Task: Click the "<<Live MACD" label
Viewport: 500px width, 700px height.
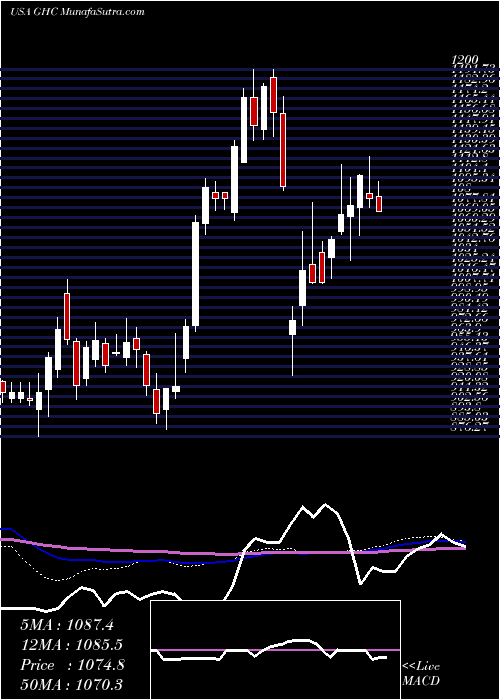Action: tap(421, 674)
